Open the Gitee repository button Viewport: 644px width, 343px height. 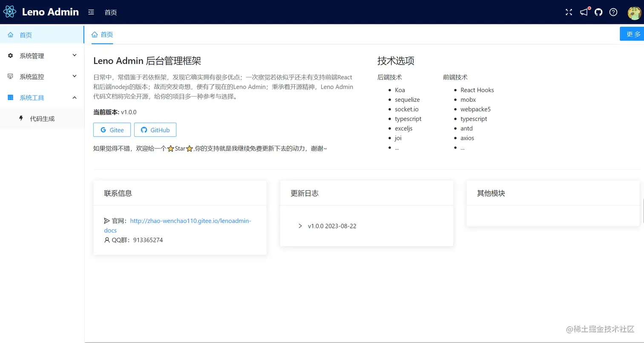point(112,130)
